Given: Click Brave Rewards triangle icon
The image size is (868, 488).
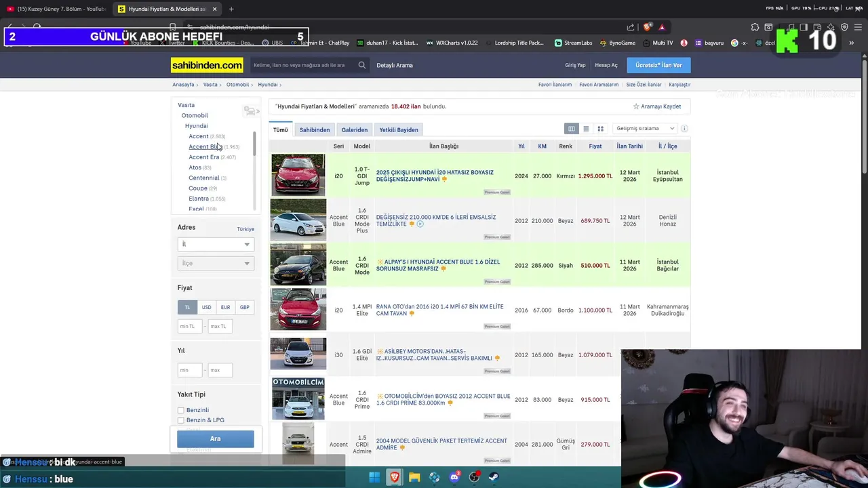Looking at the screenshot, I should (x=662, y=27).
